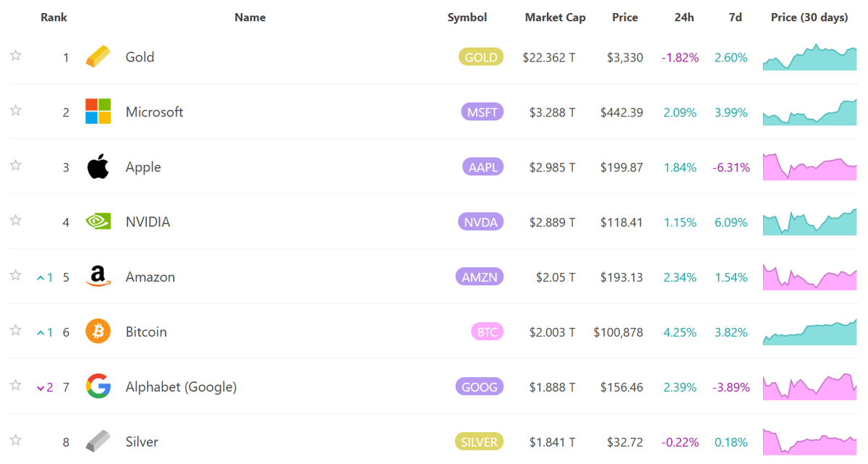The width and height of the screenshot is (868, 464).
Task: Sort by Rank column header
Action: coord(54,17)
